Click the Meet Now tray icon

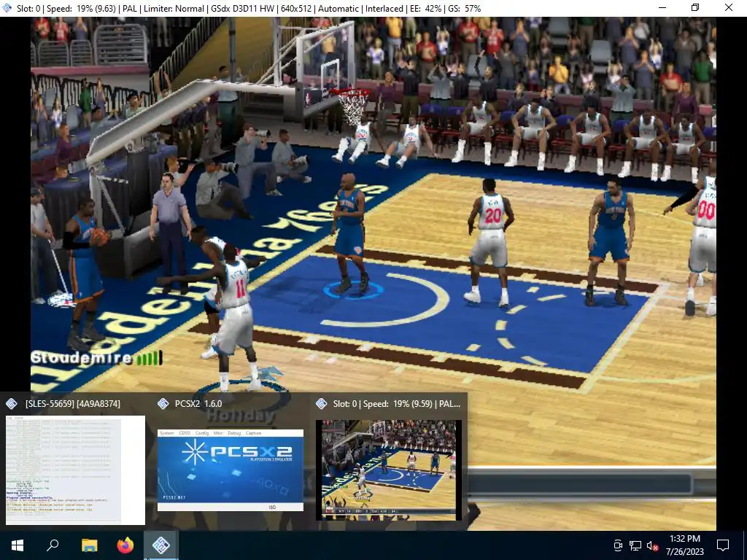pyautogui.click(x=618, y=545)
